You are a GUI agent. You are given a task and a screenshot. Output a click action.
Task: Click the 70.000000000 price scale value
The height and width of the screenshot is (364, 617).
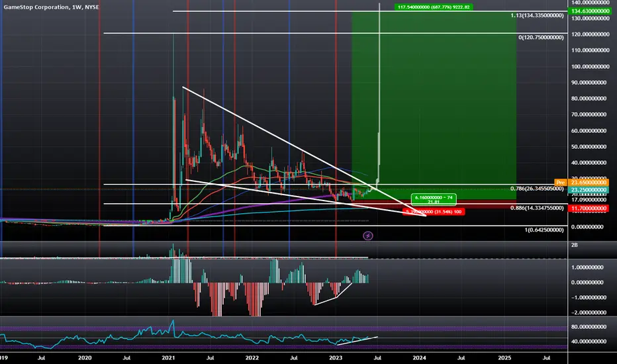[x=589, y=114]
